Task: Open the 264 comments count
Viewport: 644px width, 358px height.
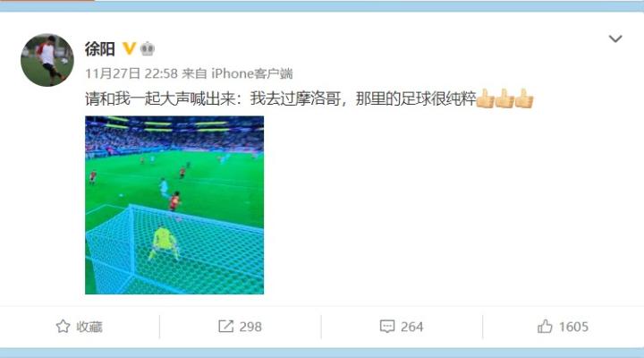Action: click(x=412, y=327)
